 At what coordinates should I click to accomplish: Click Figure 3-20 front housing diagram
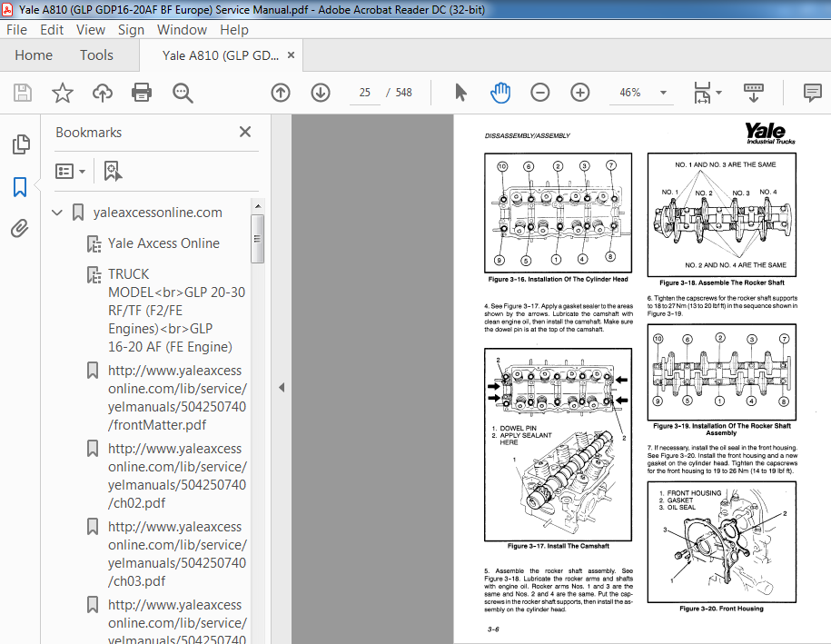pos(721,541)
